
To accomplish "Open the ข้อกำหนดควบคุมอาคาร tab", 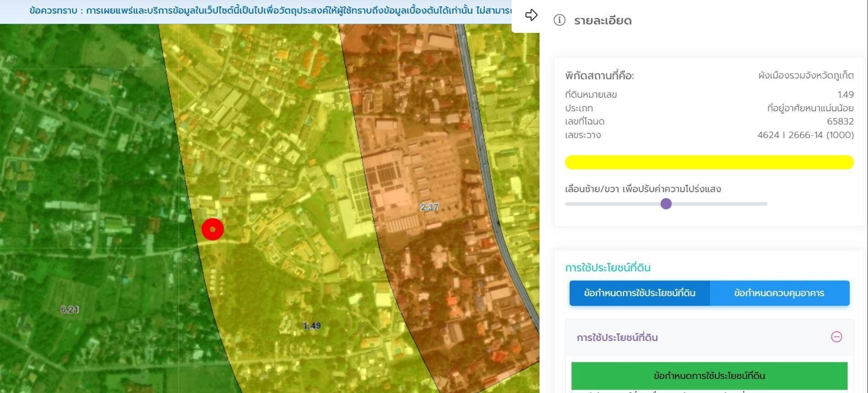I will click(x=779, y=293).
